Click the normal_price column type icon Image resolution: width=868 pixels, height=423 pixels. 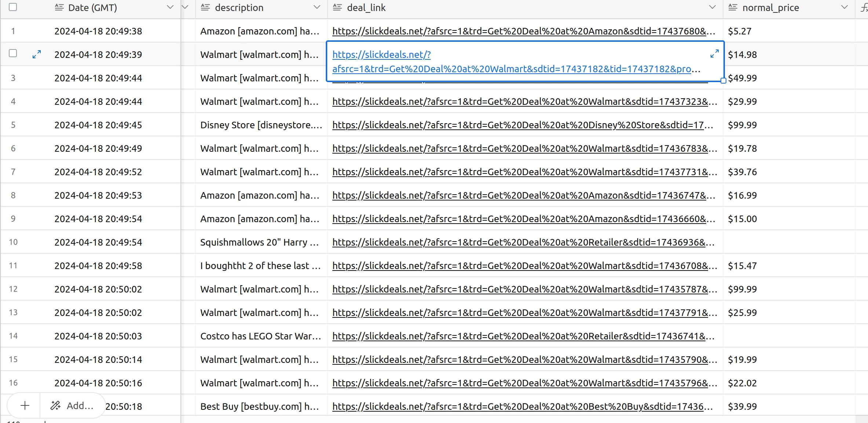733,7
